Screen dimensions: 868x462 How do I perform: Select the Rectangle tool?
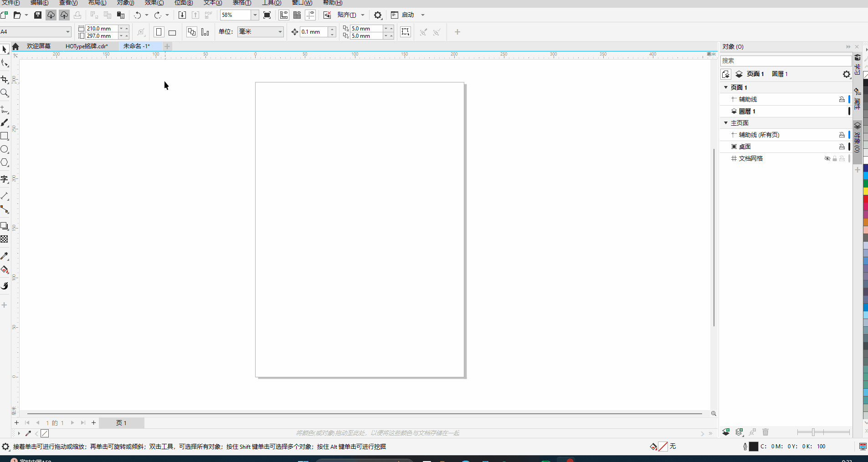pos(5,136)
